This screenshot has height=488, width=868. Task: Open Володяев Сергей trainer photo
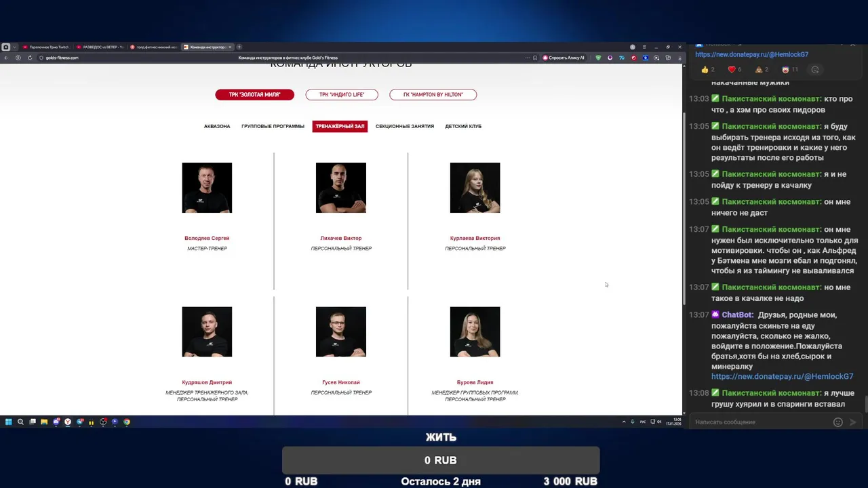click(x=207, y=188)
